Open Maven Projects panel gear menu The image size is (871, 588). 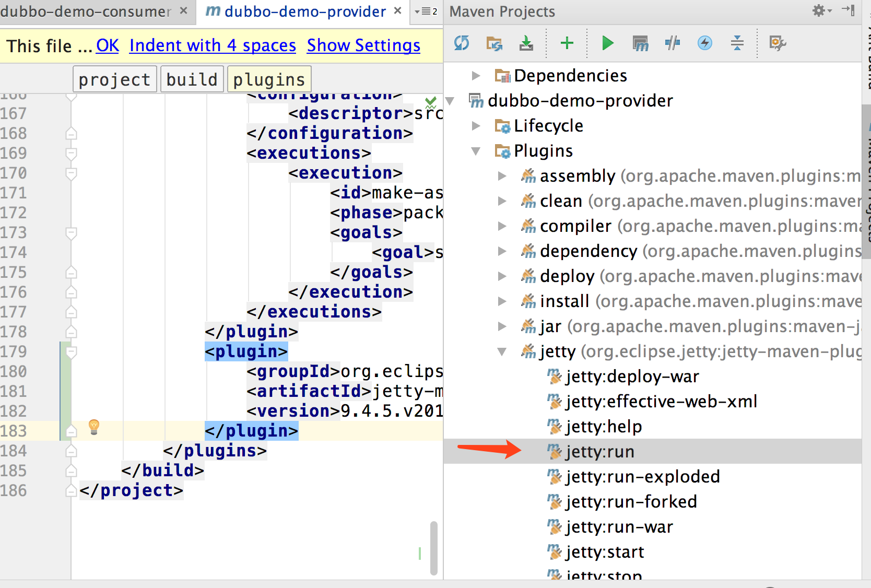tap(821, 10)
